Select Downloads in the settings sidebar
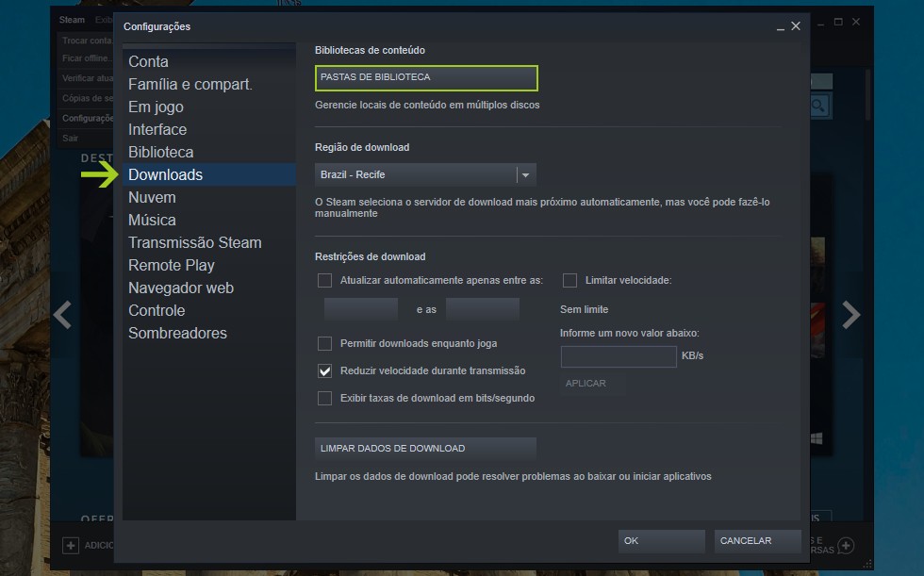Image resolution: width=924 pixels, height=576 pixels. tap(208, 175)
